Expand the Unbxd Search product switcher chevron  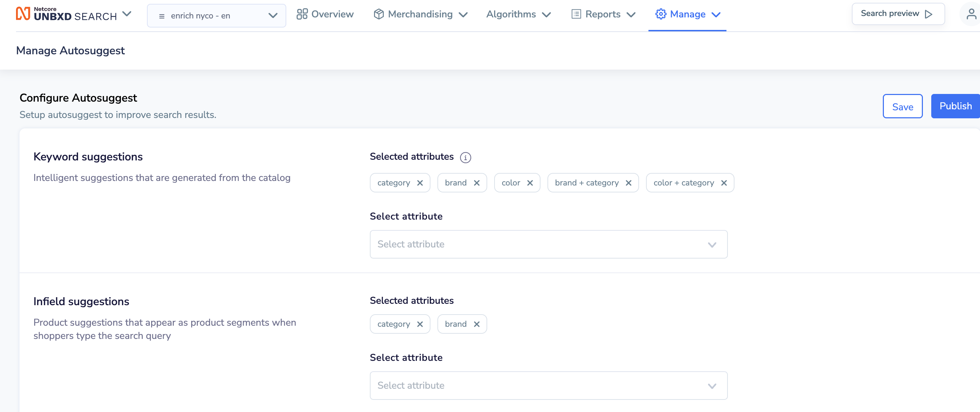127,15
